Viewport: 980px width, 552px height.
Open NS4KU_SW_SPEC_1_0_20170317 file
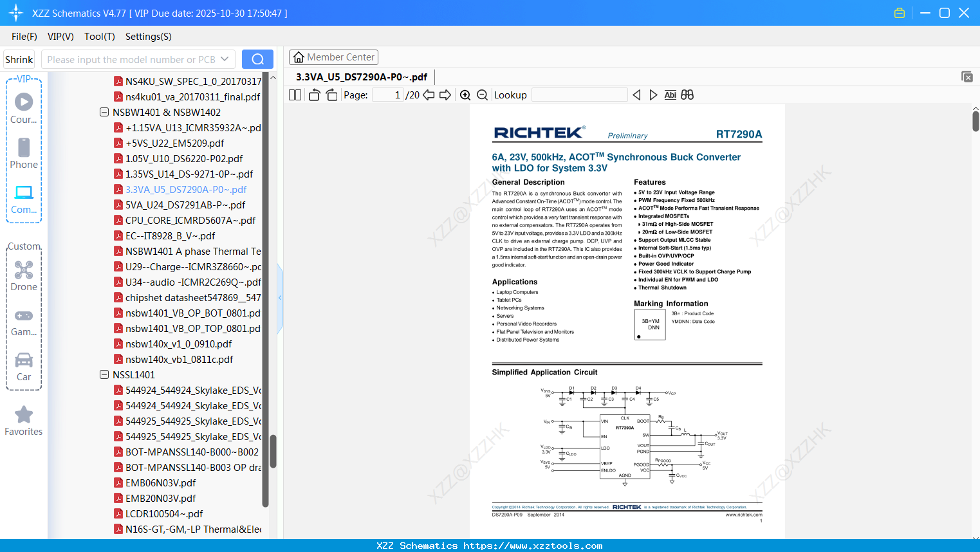[x=188, y=81]
